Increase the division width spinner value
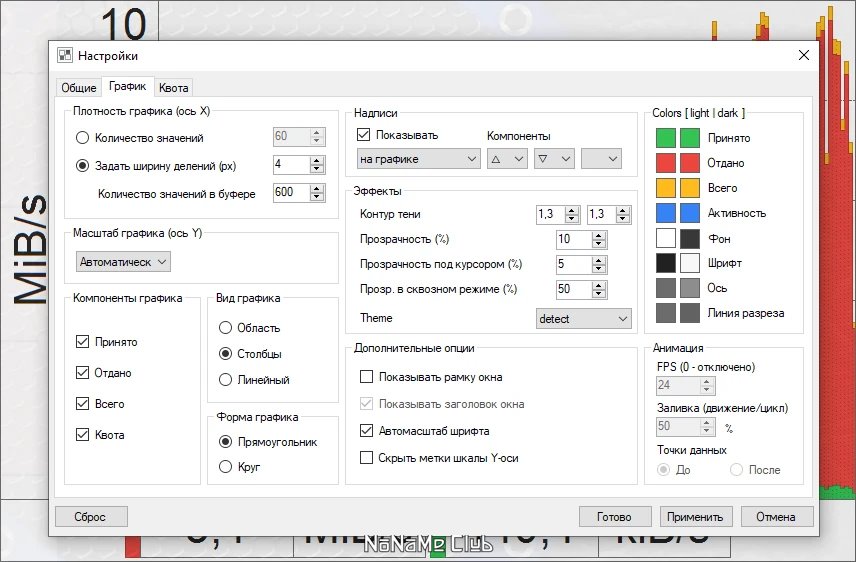The height and width of the screenshot is (562, 856). 317,160
